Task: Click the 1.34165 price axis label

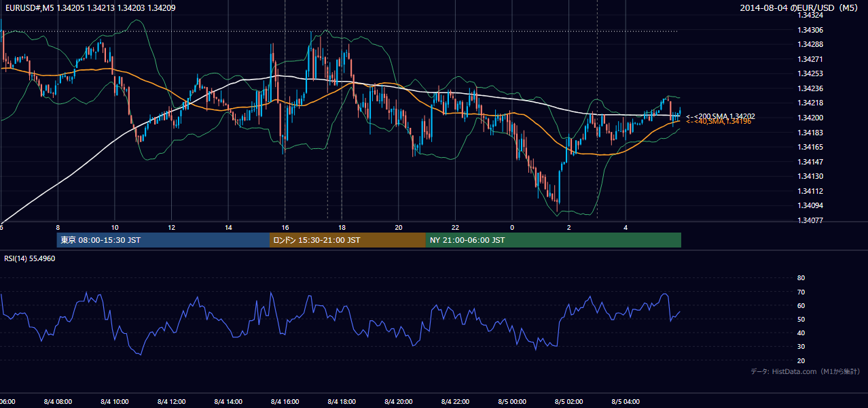Action: 810,147
